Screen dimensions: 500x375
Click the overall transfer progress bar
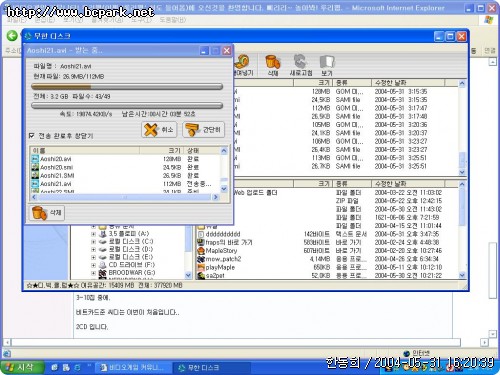(x=127, y=106)
